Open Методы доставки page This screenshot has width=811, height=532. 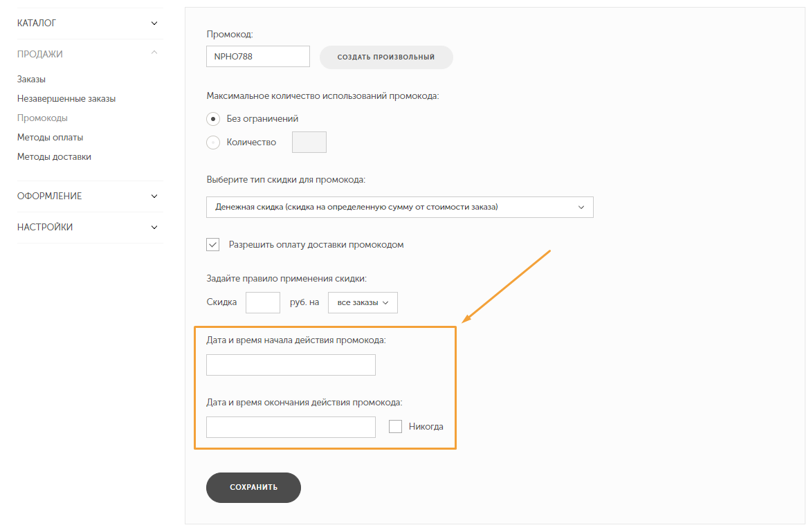point(54,157)
